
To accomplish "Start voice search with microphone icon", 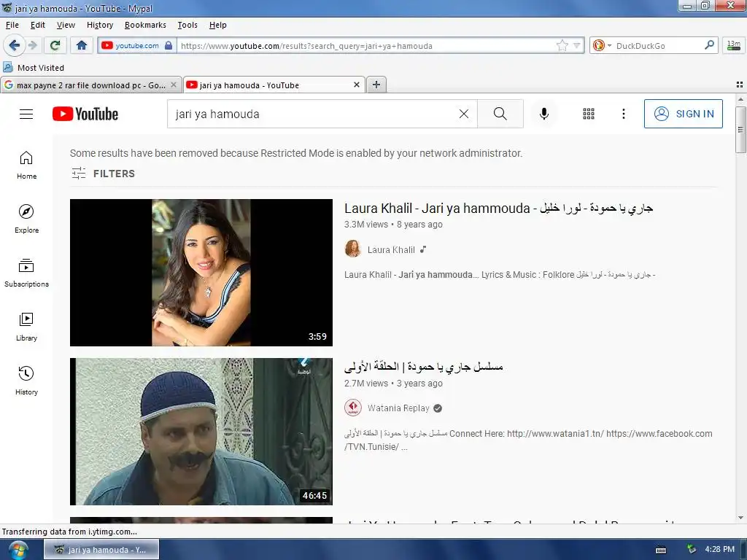I will (544, 114).
